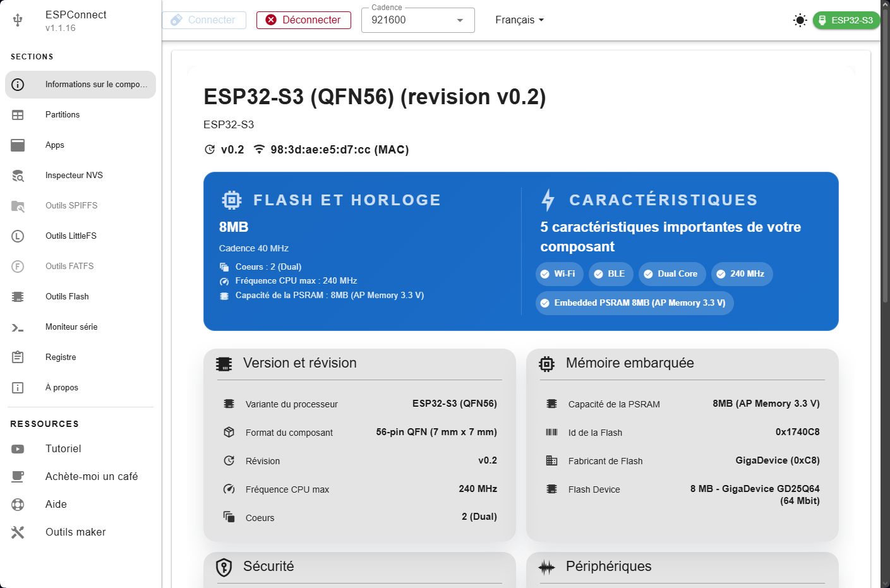This screenshot has height=588, width=890.
Task: Click the Outils LittleFS circled L icon
Action: [18, 236]
